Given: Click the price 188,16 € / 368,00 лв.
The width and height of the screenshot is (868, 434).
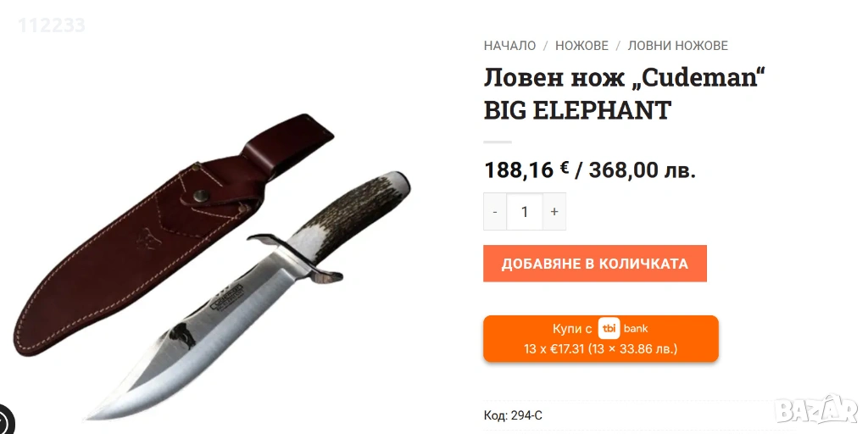Looking at the screenshot, I should (x=590, y=170).
